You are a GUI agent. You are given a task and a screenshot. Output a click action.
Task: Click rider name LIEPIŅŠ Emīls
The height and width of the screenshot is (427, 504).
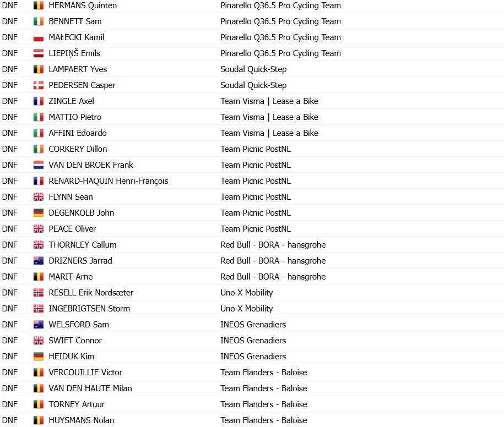coord(74,53)
